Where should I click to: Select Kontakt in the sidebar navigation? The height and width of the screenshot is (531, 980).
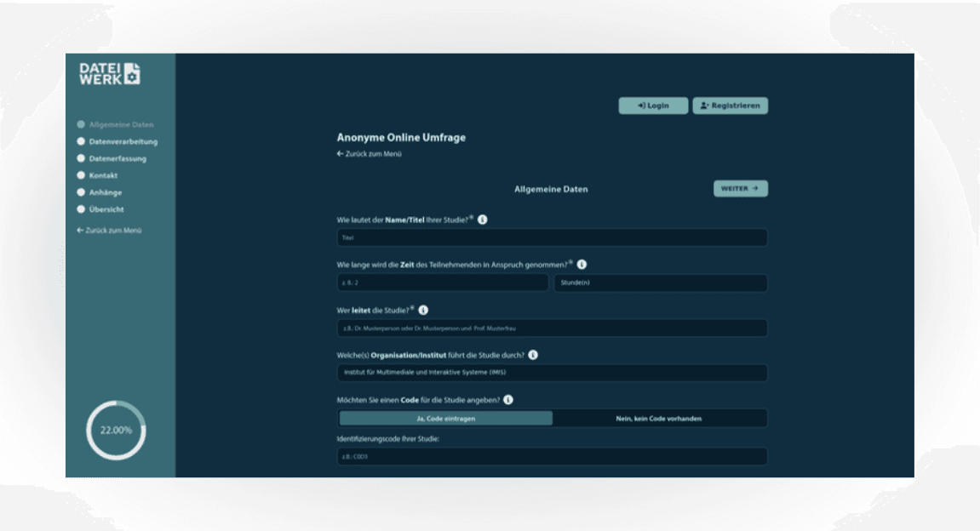[103, 175]
